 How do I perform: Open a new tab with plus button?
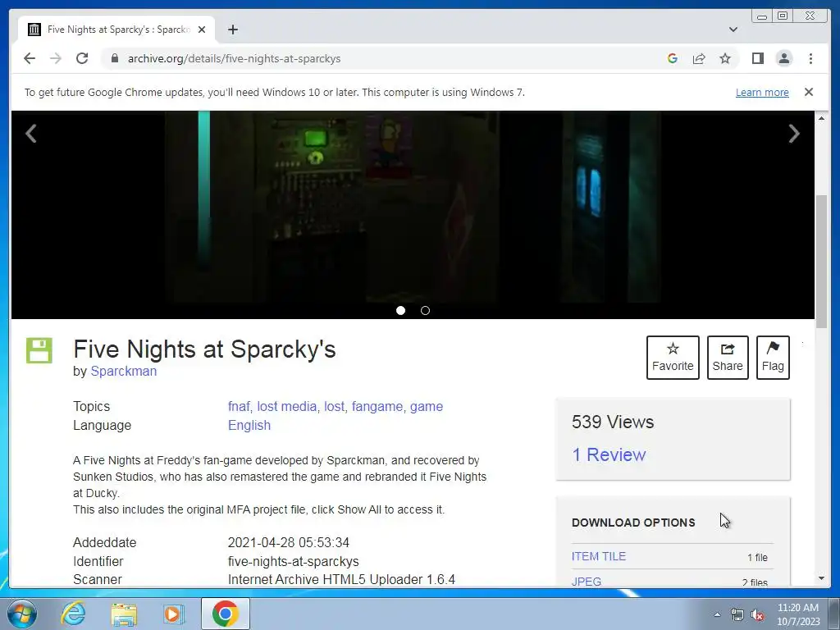pyautogui.click(x=232, y=30)
